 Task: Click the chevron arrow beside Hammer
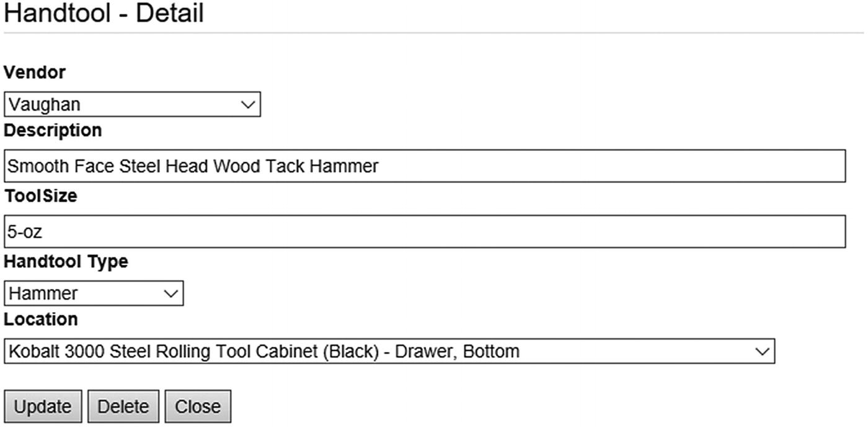[171, 293]
